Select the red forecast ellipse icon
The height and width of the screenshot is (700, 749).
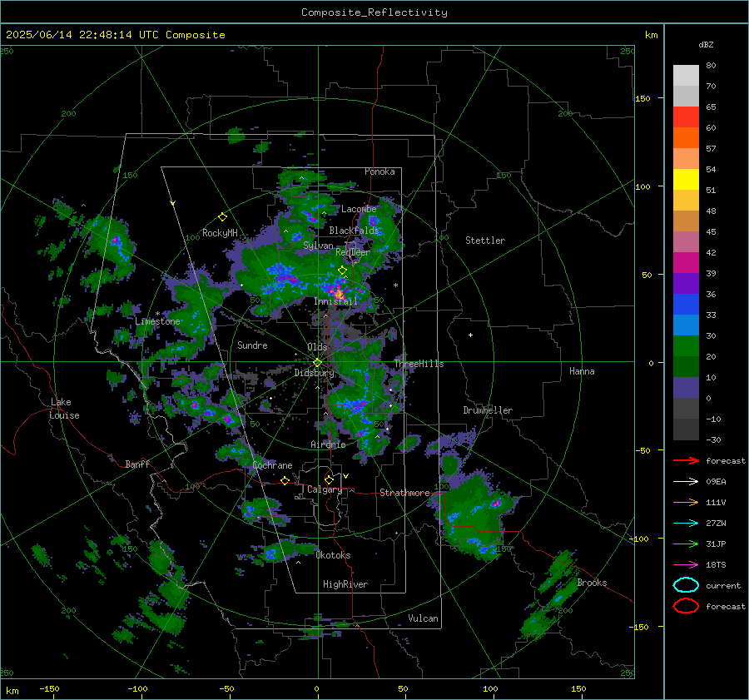pos(686,606)
